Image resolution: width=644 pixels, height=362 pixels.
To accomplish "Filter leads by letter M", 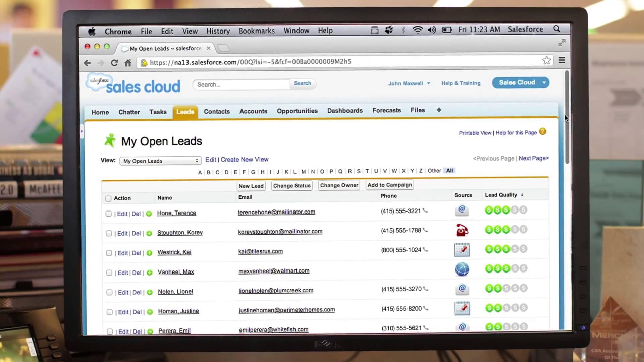I will pyautogui.click(x=304, y=172).
